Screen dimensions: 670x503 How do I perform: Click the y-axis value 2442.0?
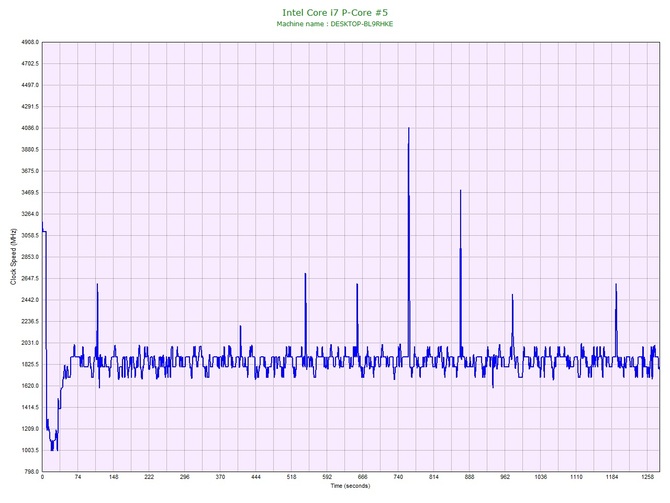[30, 300]
